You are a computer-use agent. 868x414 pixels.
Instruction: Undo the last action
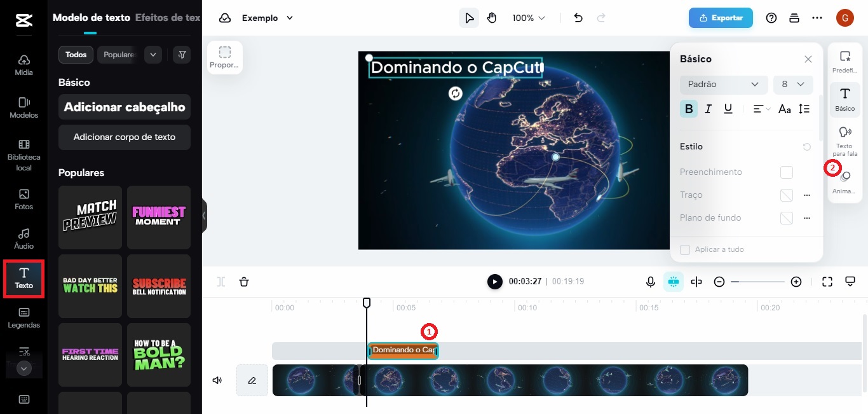point(578,18)
